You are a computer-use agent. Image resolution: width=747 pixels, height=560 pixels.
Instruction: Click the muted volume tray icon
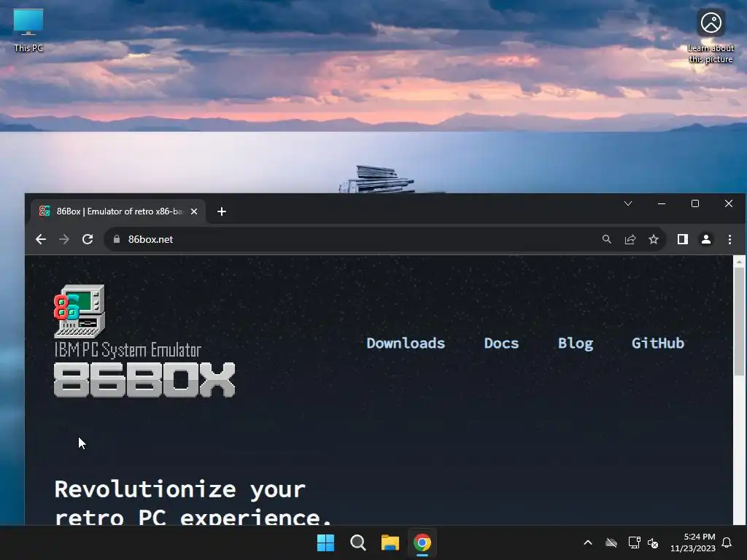tap(653, 542)
